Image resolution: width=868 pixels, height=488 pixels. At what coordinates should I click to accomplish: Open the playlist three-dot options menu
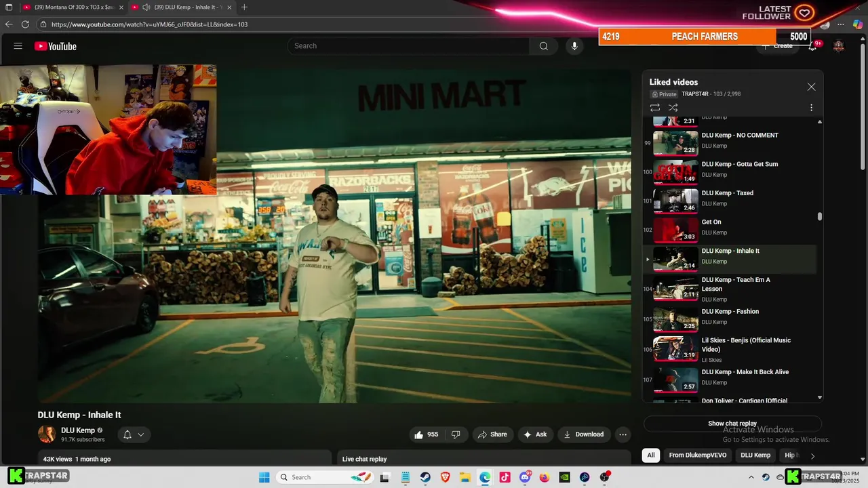(811, 108)
